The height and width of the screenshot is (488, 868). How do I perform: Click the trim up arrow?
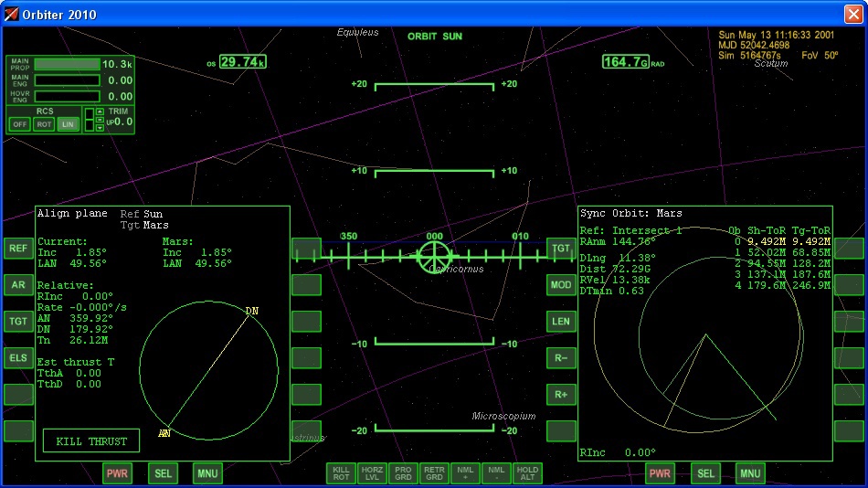pyautogui.click(x=100, y=111)
